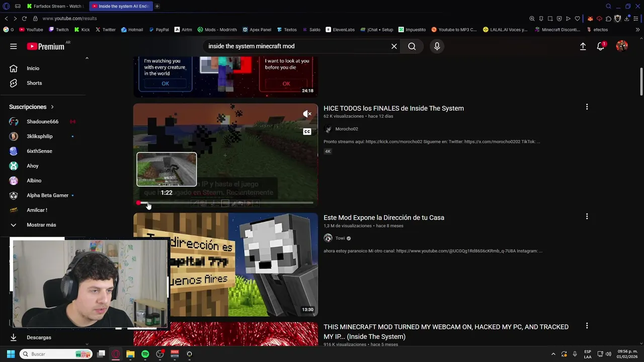Open the PayPal bookmark

pos(158,30)
